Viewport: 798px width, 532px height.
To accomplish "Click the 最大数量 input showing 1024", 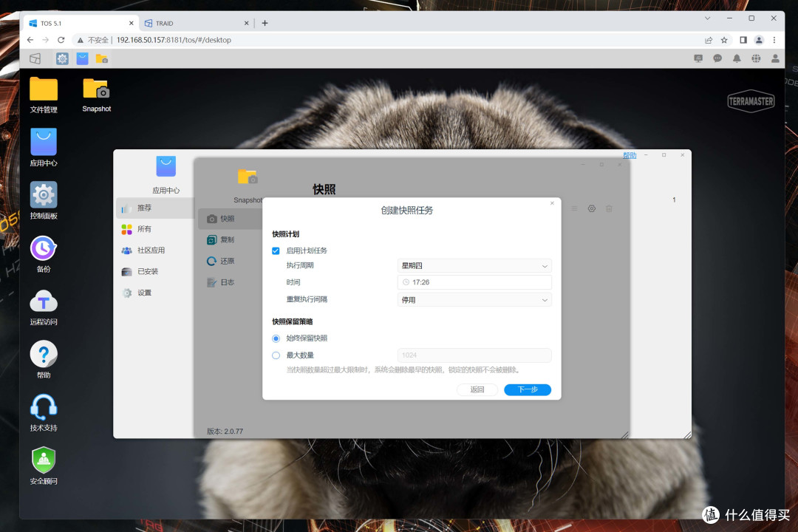I will pos(474,355).
